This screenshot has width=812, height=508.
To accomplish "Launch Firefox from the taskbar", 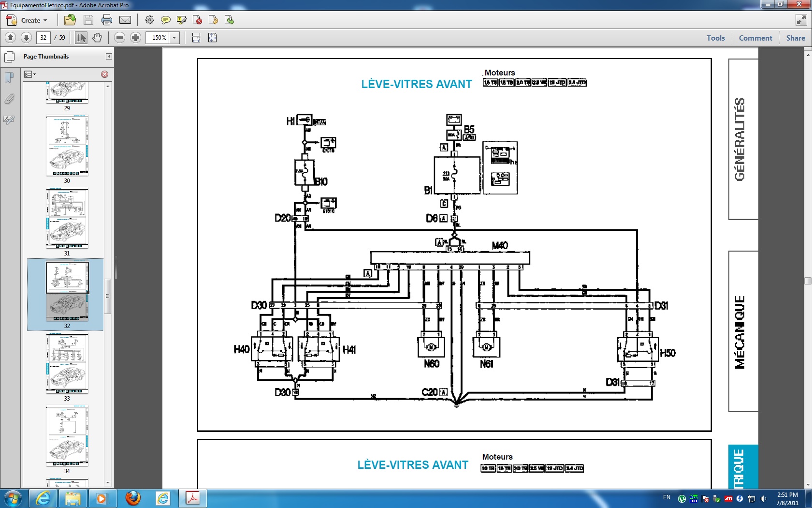I will (x=133, y=498).
